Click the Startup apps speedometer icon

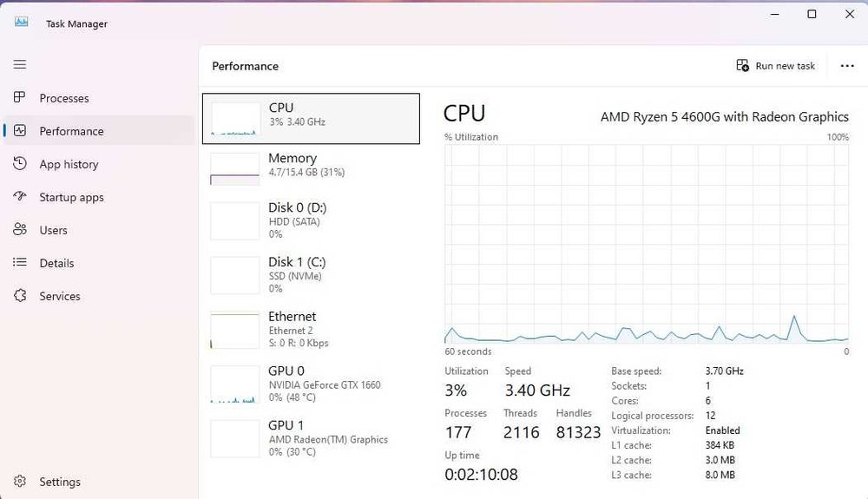click(20, 197)
